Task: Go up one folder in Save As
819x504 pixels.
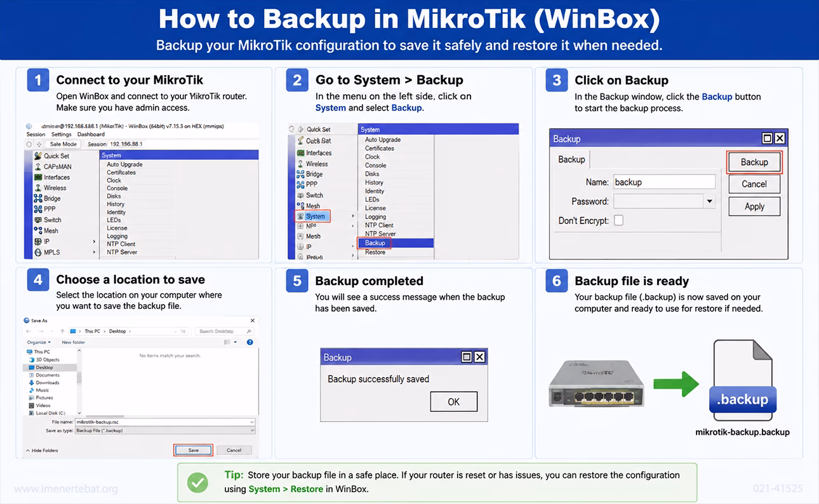Action: pos(62,331)
